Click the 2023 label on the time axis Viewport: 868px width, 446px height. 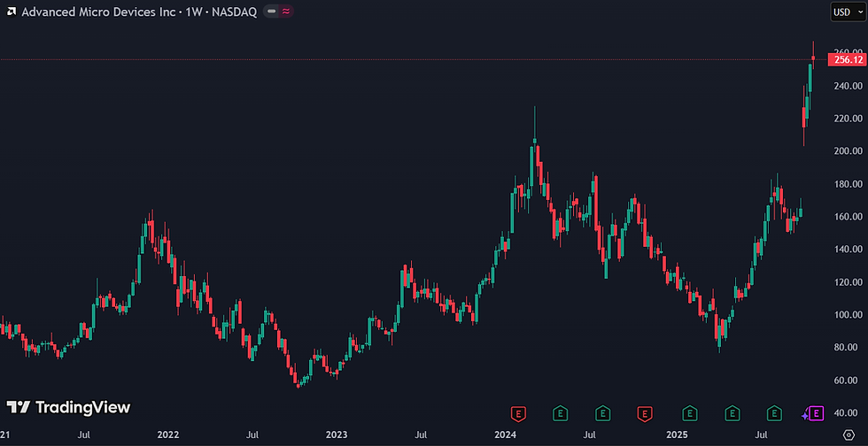point(337,434)
